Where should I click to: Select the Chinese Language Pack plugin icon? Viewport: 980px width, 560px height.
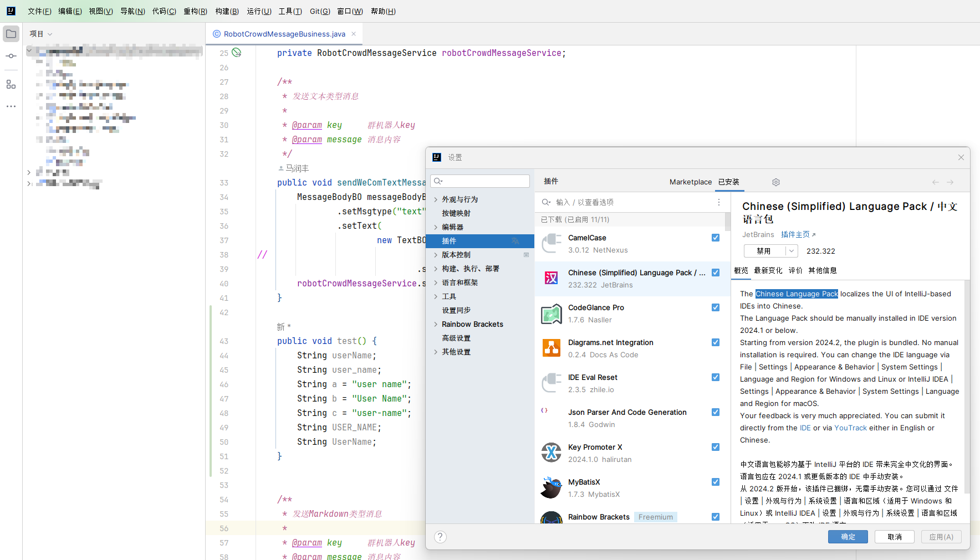coord(552,278)
